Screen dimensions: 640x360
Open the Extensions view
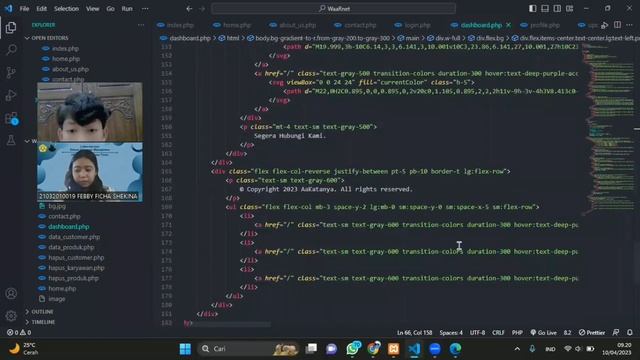11,118
